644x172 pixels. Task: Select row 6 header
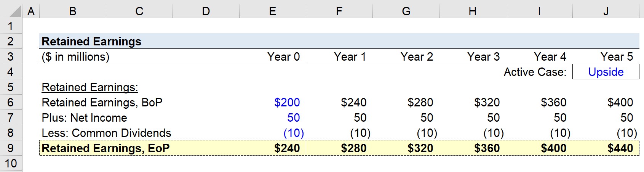11,102
